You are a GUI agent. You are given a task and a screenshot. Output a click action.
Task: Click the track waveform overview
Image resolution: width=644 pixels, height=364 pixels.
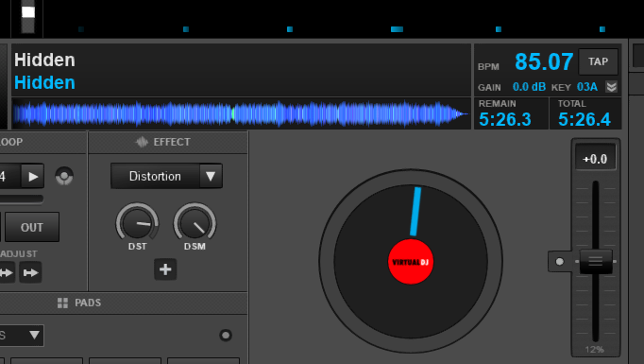[241, 113]
